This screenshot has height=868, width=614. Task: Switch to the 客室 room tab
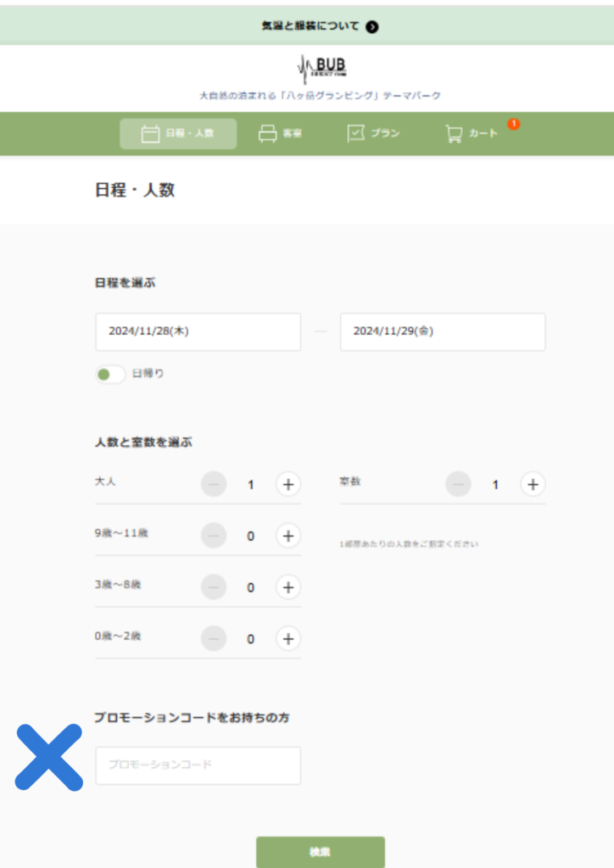pos(281,134)
